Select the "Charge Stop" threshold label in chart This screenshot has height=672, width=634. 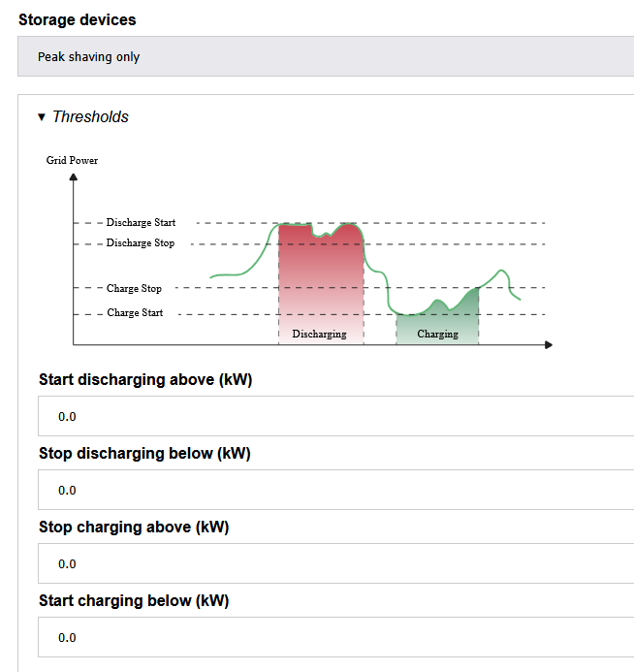(134, 289)
